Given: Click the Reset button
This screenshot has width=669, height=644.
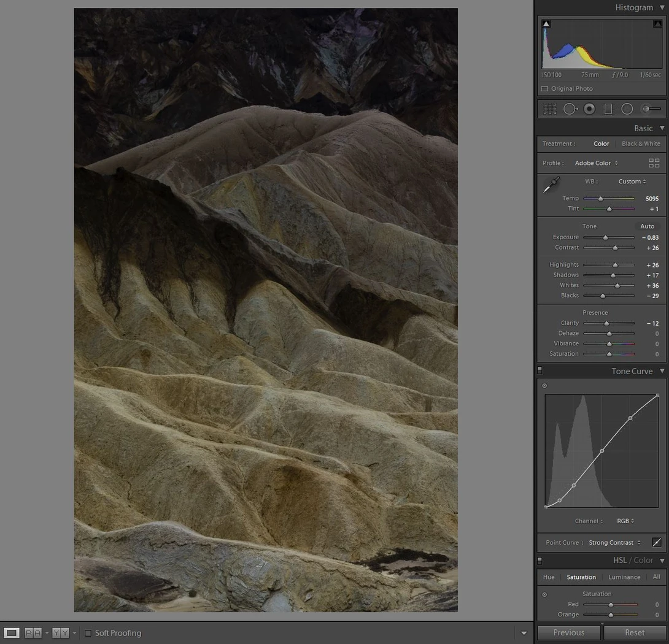Looking at the screenshot, I should click(x=635, y=632).
